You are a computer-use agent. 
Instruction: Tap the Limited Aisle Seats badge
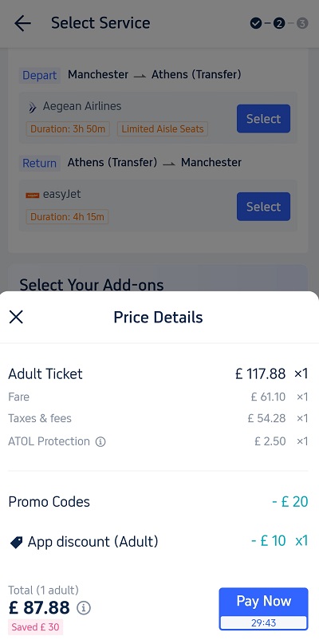(x=163, y=129)
